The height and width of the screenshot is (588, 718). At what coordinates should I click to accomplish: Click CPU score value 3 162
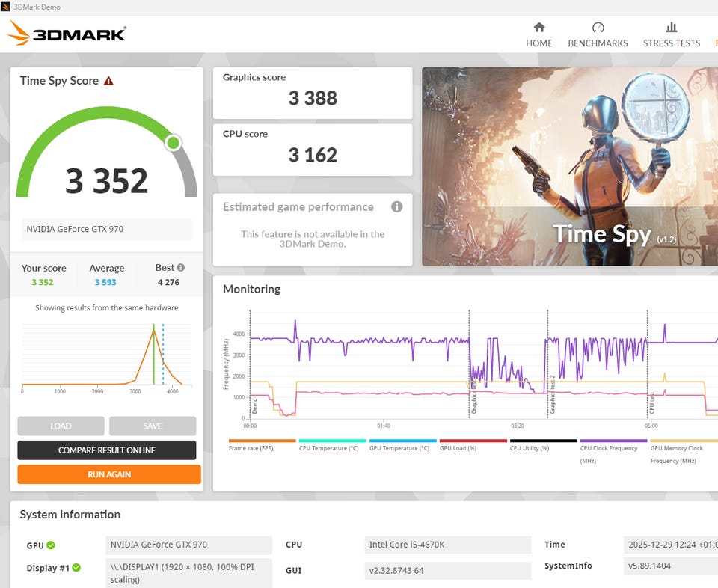313,155
